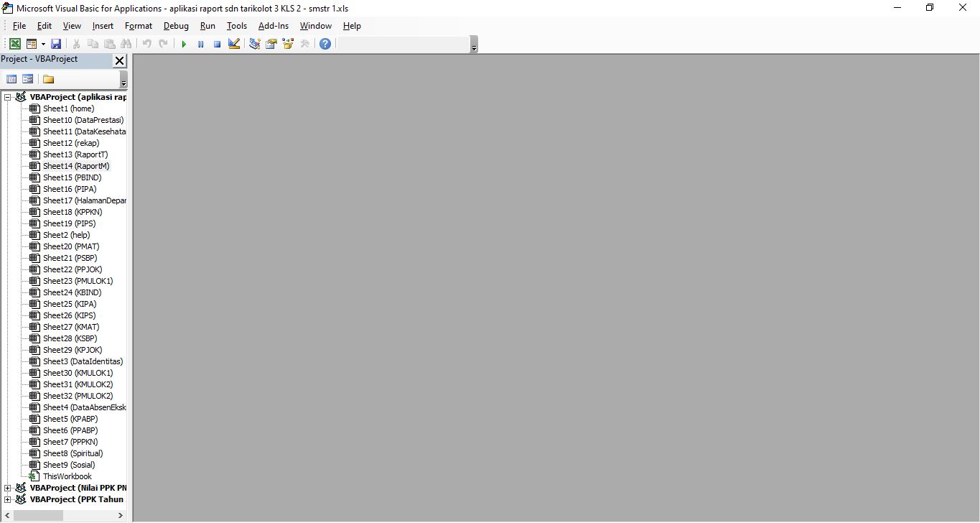This screenshot has width=980, height=523.
Task: Toggle Folders icon in Project pane
Action: (48, 79)
